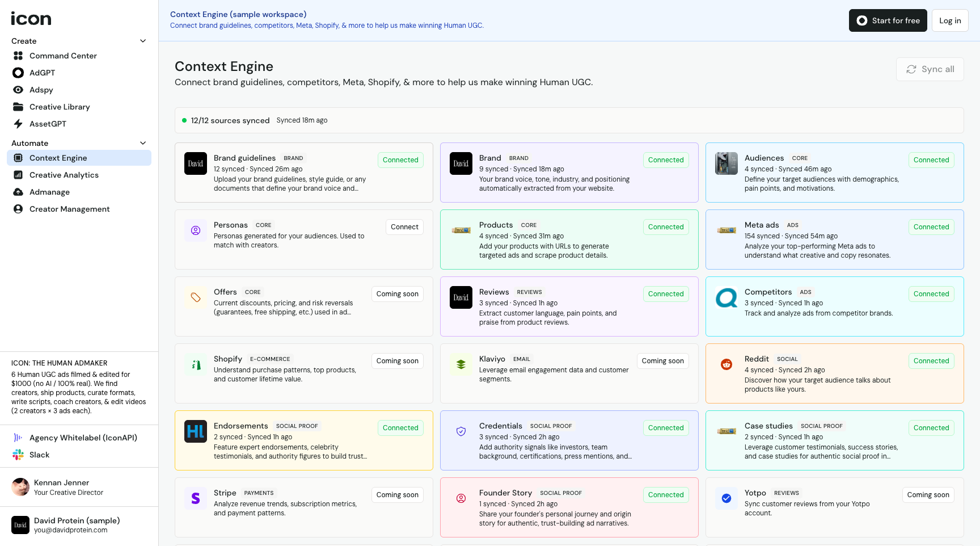
Task: Open Creator Management page
Action: click(x=79, y=209)
